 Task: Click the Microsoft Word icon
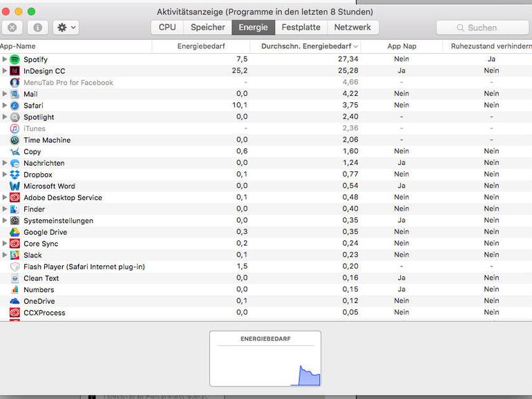pos(15,186)
